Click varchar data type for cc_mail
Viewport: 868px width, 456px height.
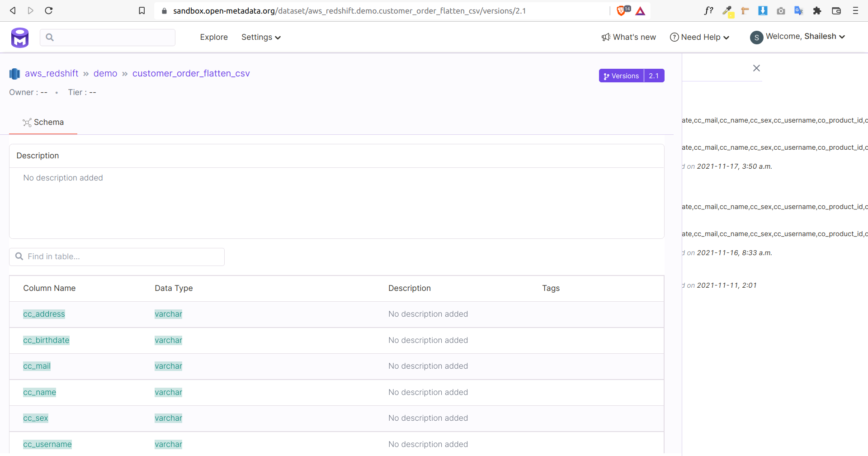168,366
